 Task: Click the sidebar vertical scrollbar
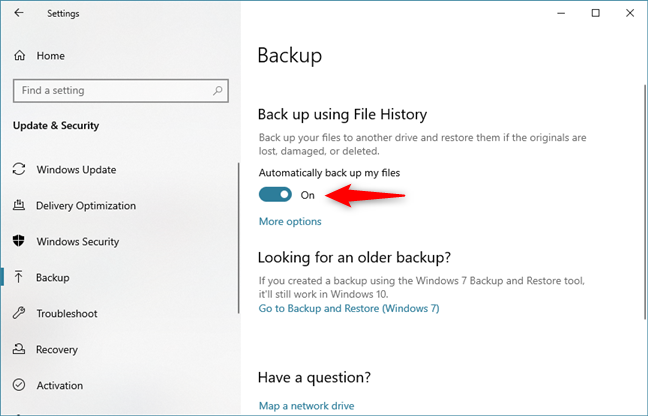pos(238,238)
